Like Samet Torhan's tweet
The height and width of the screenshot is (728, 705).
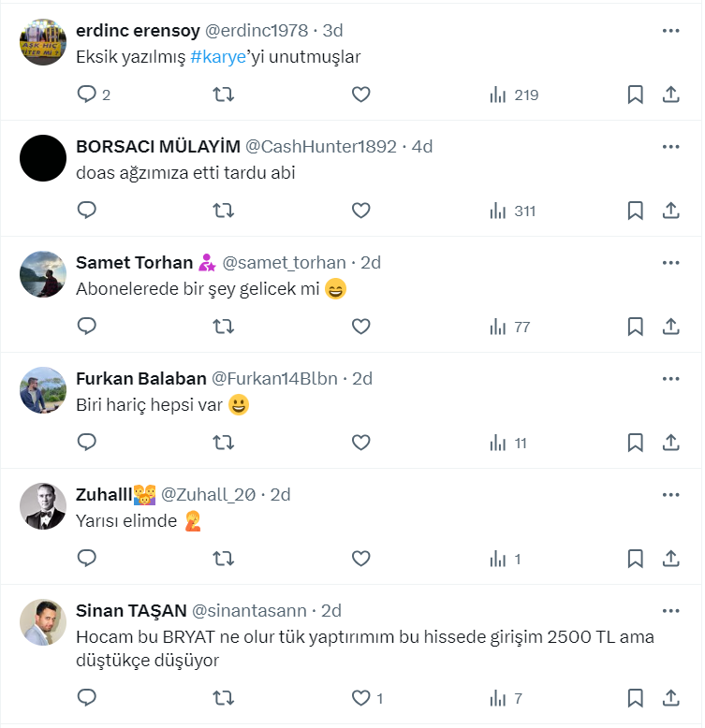[361, 327]
